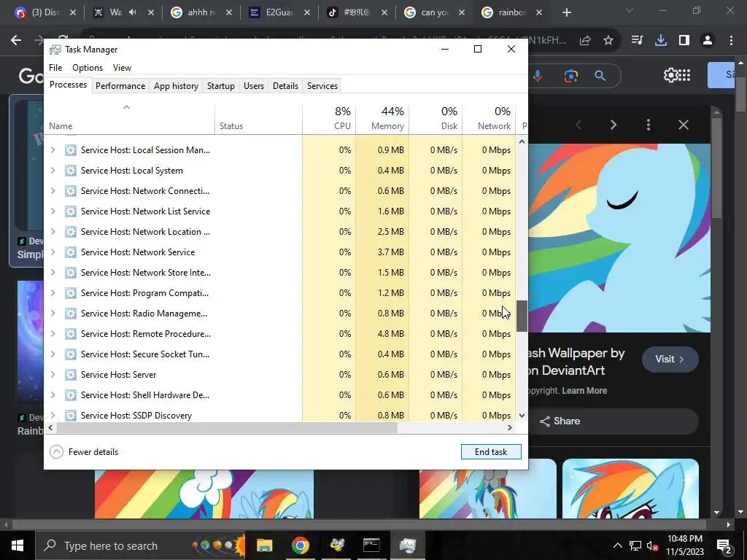Image resolution: width=747 pixels, height=560 pixels.
Task: Click Share button in image preview
Action: point(560,421)
